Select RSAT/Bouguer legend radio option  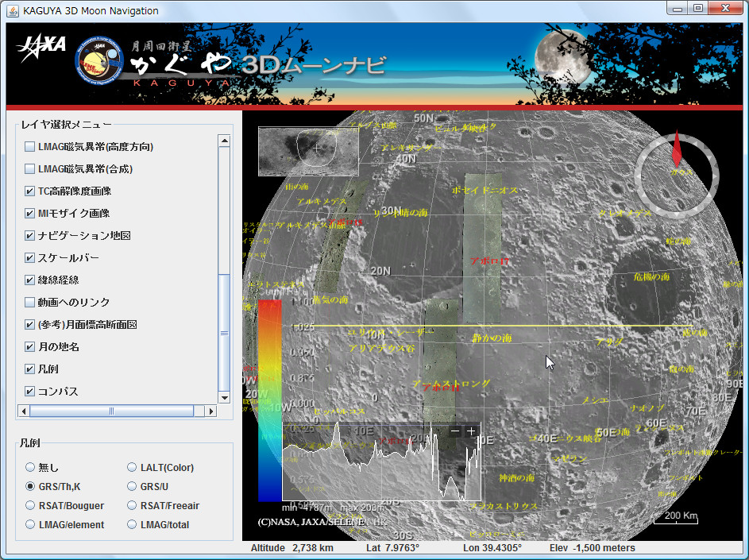[30, 505]
